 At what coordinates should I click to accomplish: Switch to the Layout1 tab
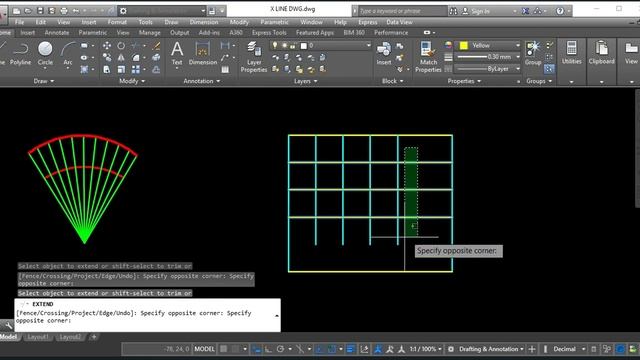[38, 337]
